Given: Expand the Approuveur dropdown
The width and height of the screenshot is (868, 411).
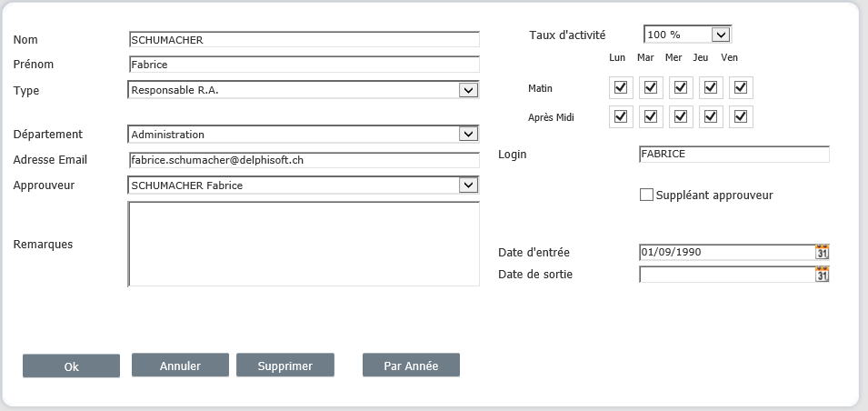Looking at the screenshot, I should [468, 185].
